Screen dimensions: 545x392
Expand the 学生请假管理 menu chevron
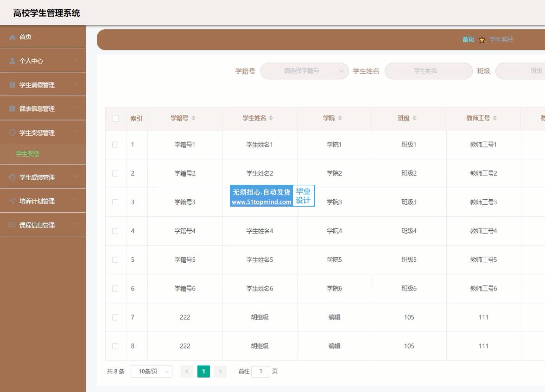[75, 84]
